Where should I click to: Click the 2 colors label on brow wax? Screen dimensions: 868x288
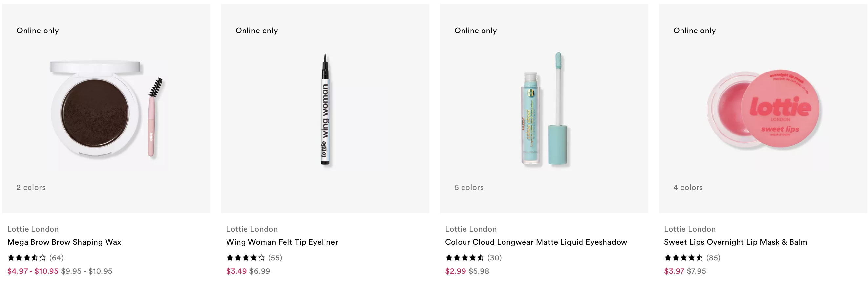coord(31,188)
